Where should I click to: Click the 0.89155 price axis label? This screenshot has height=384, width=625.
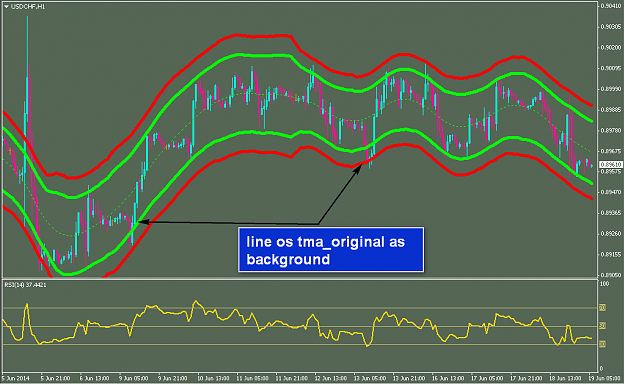(611, 254)
